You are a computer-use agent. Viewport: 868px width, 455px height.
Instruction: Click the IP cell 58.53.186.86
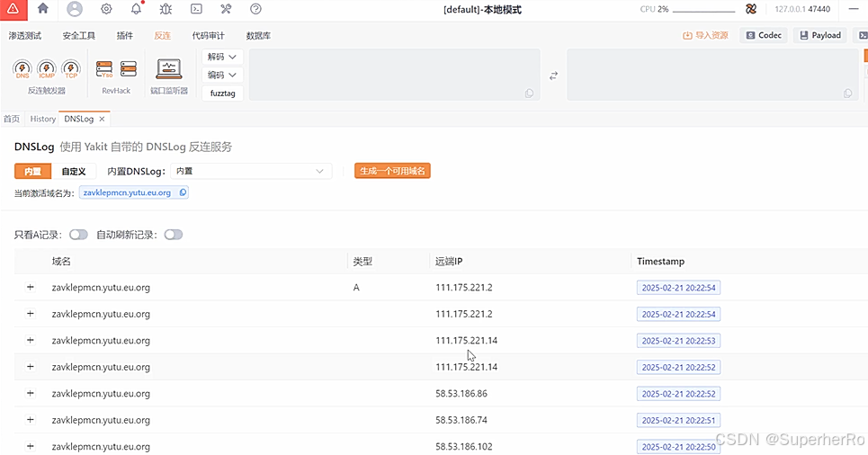click(x=461, y=393)
